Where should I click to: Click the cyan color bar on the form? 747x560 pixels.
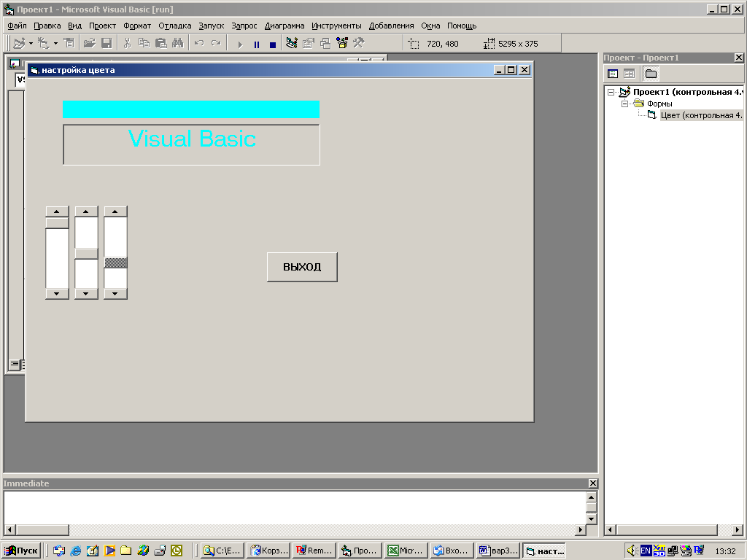[x=191, y=109]
